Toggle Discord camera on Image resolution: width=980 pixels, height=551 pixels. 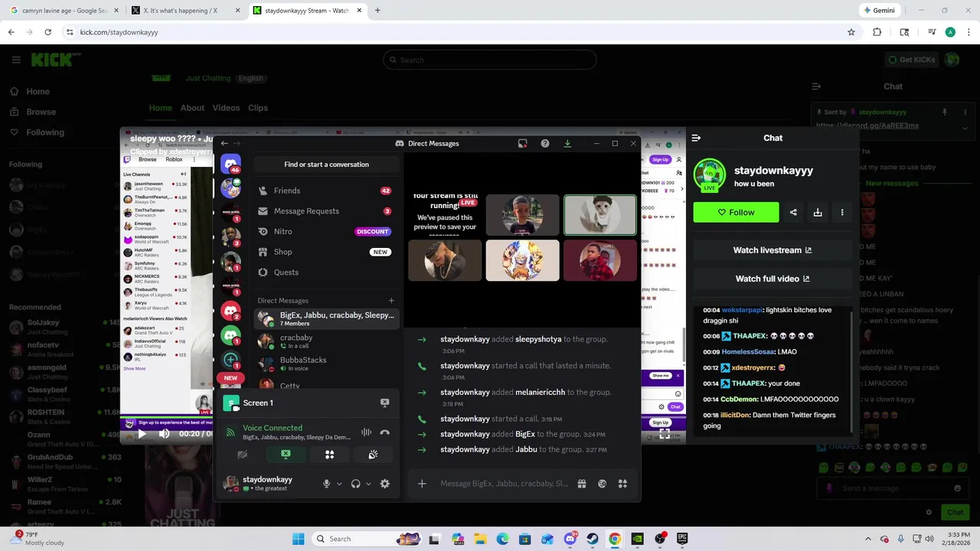tap(242, 455)
